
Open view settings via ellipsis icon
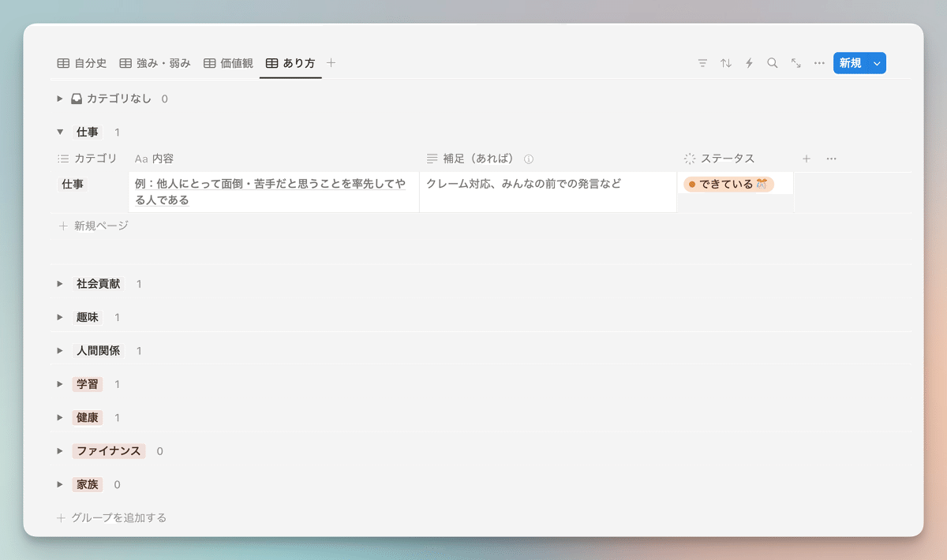pyautogui.click(x=818, y=63)
